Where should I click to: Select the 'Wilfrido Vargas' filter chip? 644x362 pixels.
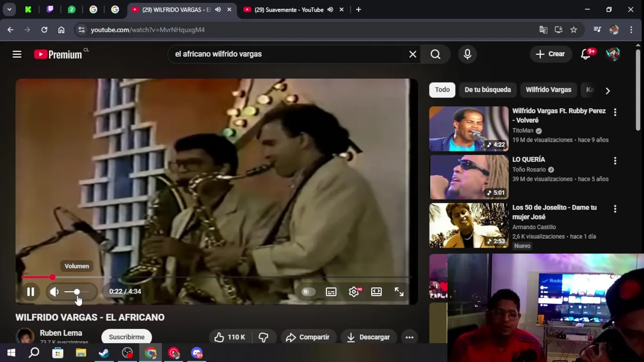point(548,89)
